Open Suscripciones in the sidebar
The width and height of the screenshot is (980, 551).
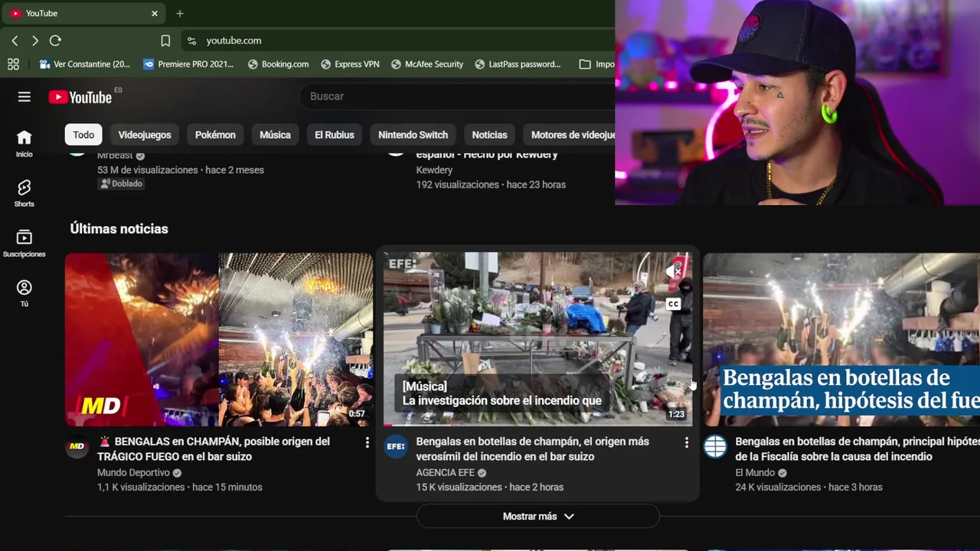coord(24,243)
